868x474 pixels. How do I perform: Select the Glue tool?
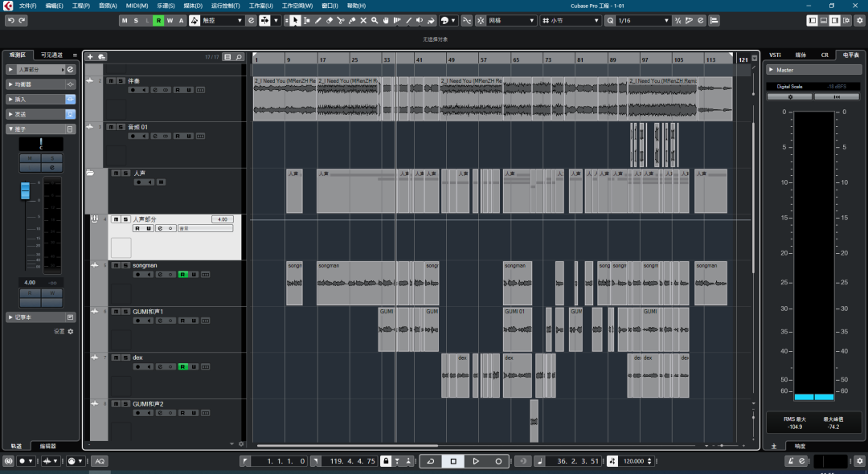pyautogui.click(x=352, y=20)
